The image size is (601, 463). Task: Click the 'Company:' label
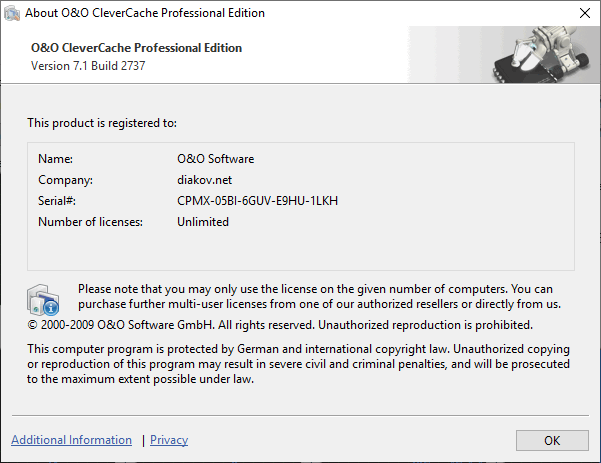[65, 180]
